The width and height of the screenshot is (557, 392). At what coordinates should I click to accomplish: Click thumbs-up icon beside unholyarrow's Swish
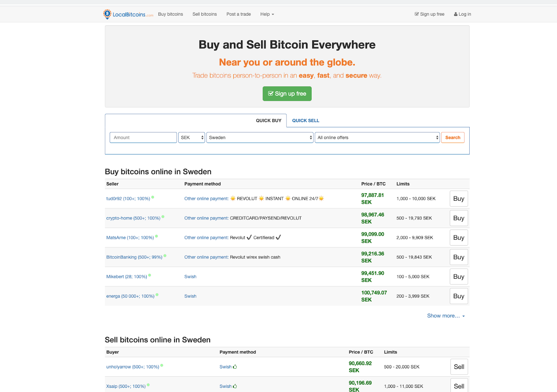pos(235,367)
